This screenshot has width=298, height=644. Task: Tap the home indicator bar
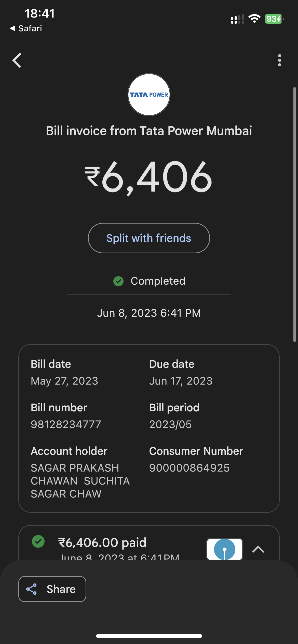[x=149, y=636]
